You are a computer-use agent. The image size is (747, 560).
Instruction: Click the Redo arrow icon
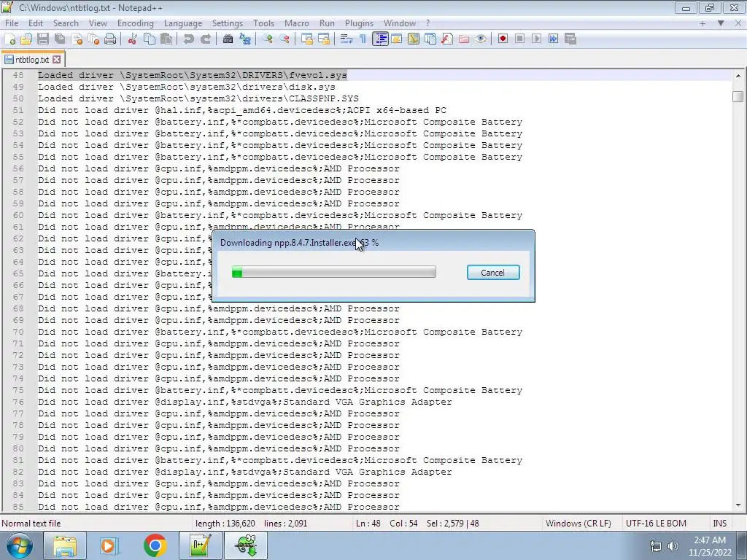pyautogui.click(x=206, y=39)
